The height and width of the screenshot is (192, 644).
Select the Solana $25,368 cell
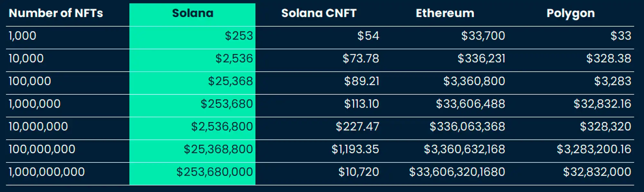coord(230,81)
